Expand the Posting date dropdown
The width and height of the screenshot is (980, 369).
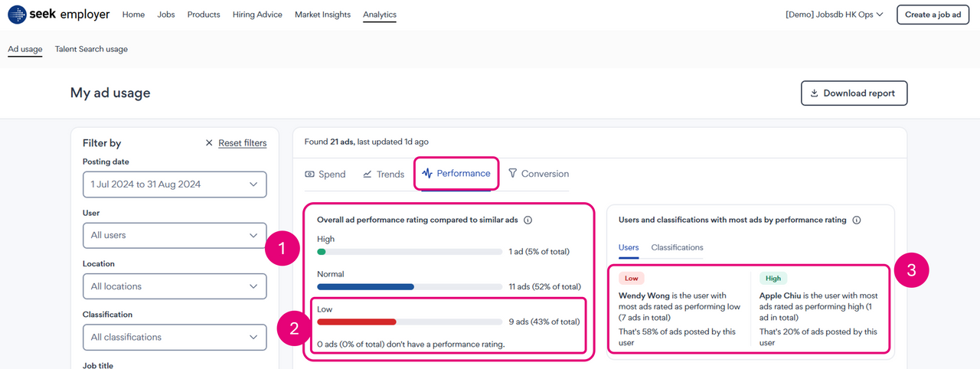[175, 184]
